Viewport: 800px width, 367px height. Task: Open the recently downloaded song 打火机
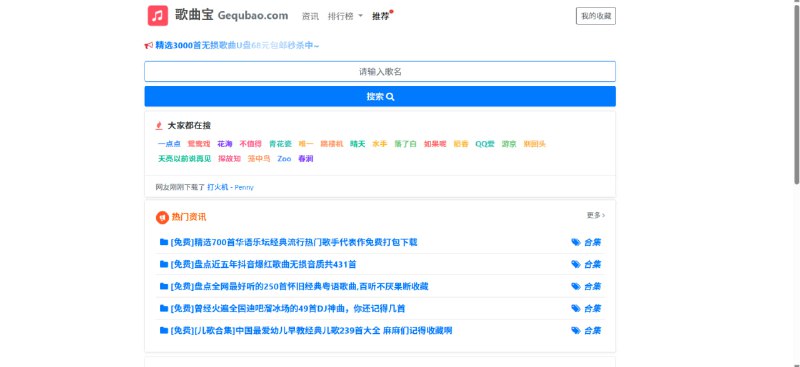coord(217,187)
